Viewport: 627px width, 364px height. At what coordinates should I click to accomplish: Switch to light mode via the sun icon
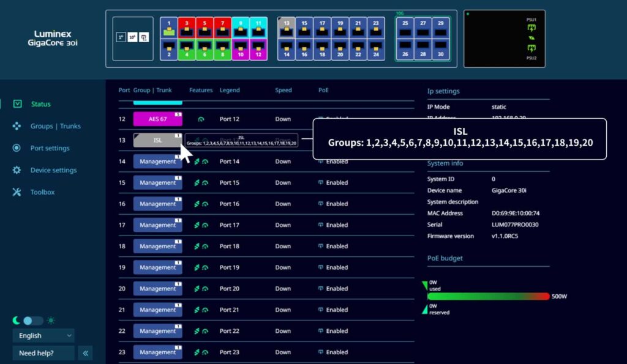51,321
